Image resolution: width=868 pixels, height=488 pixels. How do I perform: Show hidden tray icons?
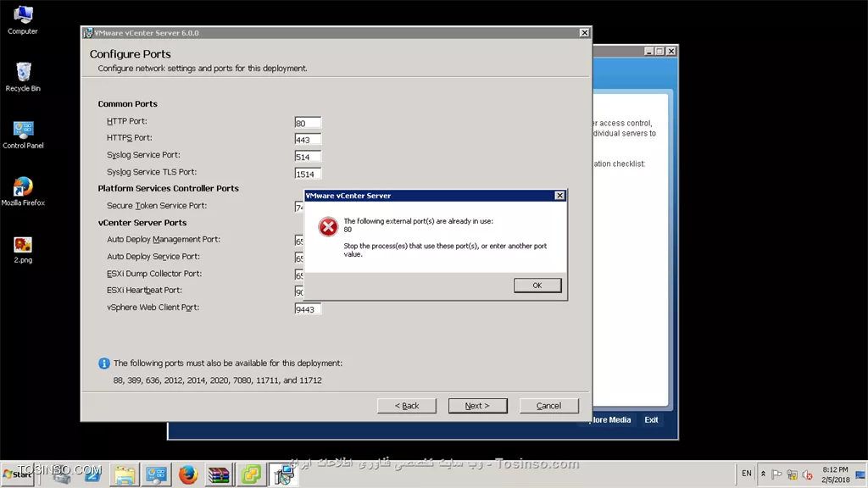(763, 474)
